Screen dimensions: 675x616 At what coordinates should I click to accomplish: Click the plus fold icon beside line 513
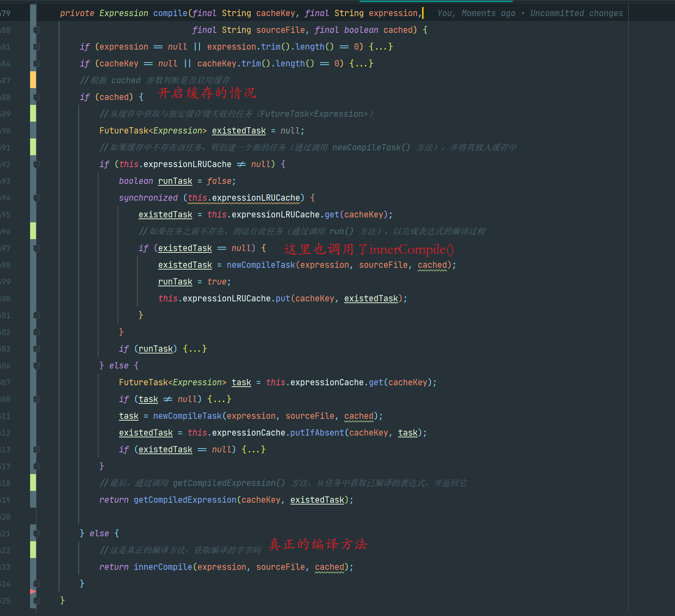36,449
